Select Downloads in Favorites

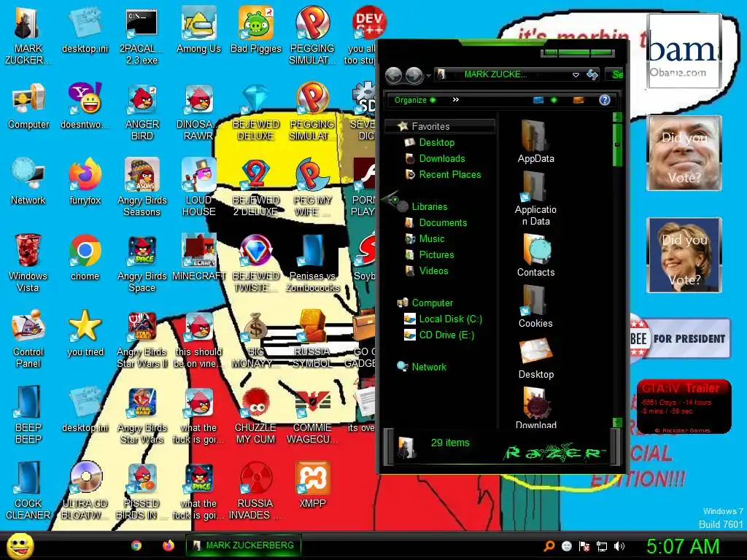point(435,158)
